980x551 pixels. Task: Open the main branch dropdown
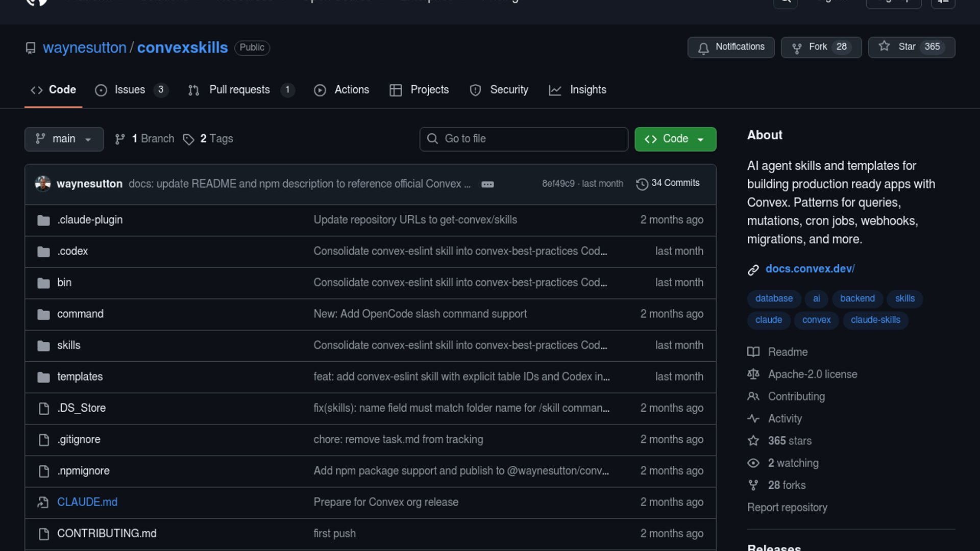click(x=64, y=139)
